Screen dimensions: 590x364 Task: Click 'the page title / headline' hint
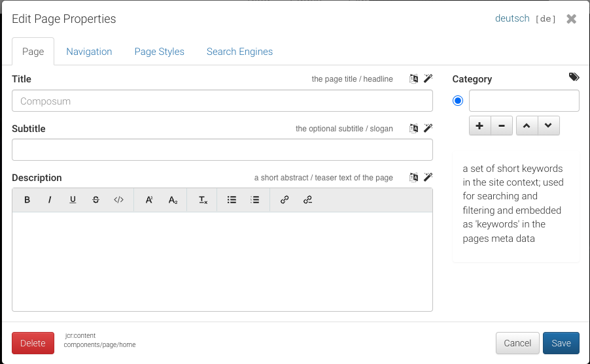pos(352,79)
